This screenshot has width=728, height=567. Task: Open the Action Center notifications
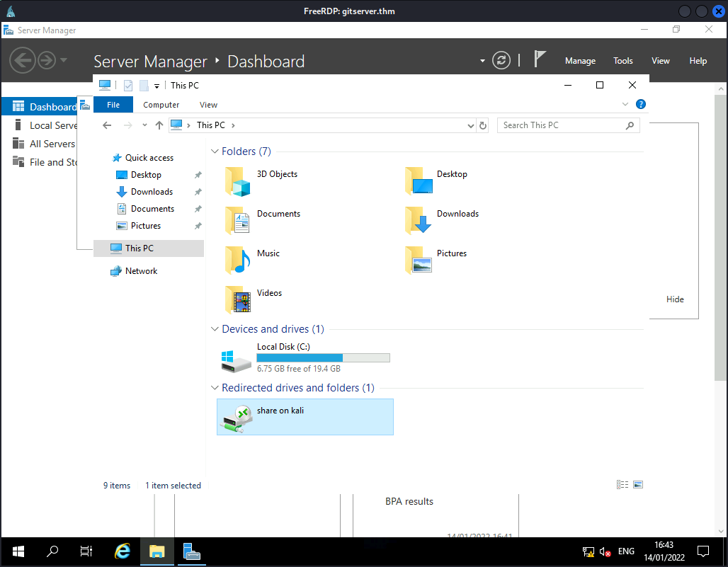tap(703, 551)
